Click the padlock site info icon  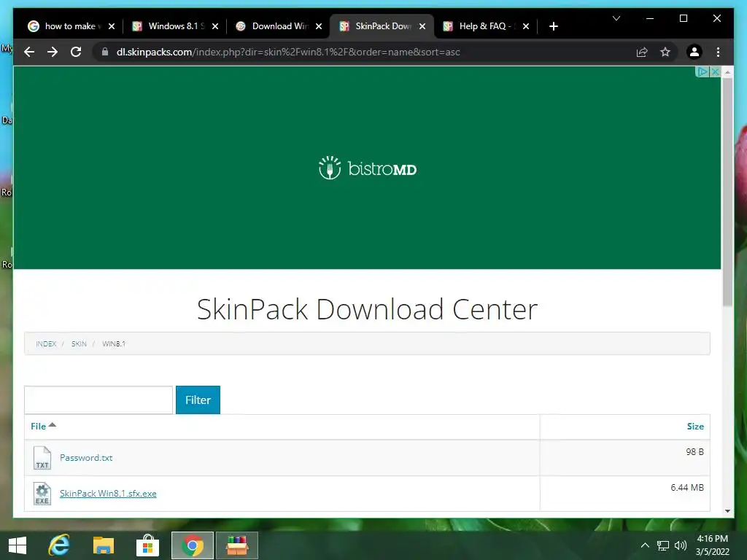click(x=105, y=52)
